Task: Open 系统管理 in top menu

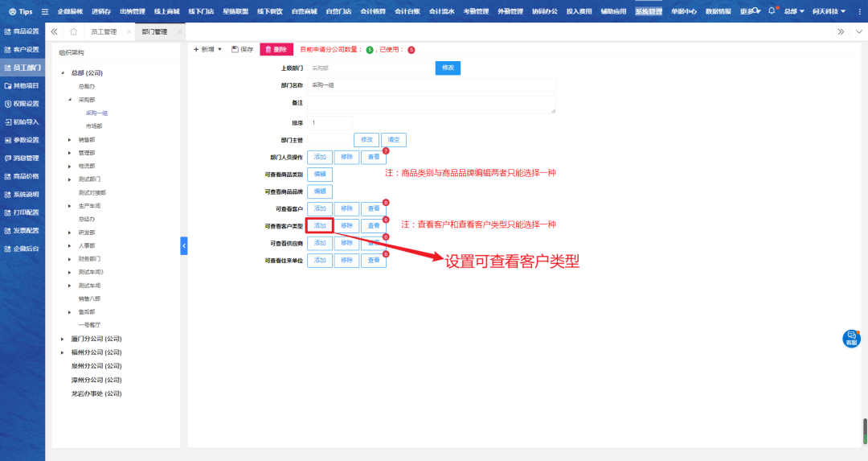Action: coord(649,12)
